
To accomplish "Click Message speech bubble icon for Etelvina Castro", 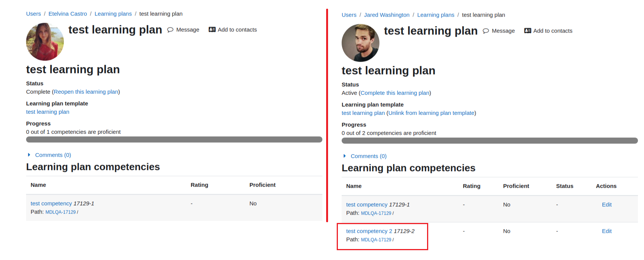I will tap(170, 30).
